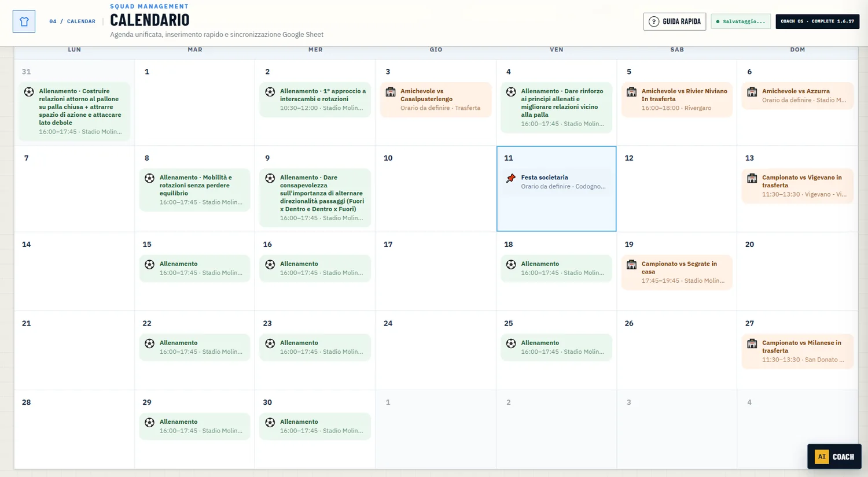
Task: Click the Coach OS Complete 1.6.17 badge
Action: click(x=817, y=21)
